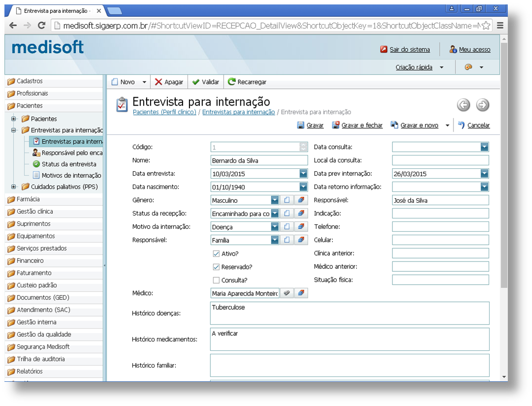Click the lookup icon beside Médico
532x406 pixels.
287,293
